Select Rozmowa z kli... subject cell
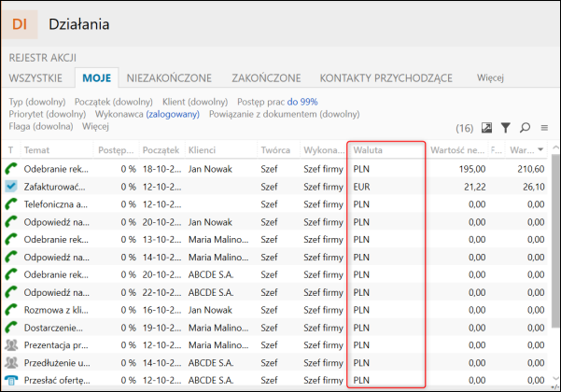Viewport: 561px width, 392px height. 56,310
